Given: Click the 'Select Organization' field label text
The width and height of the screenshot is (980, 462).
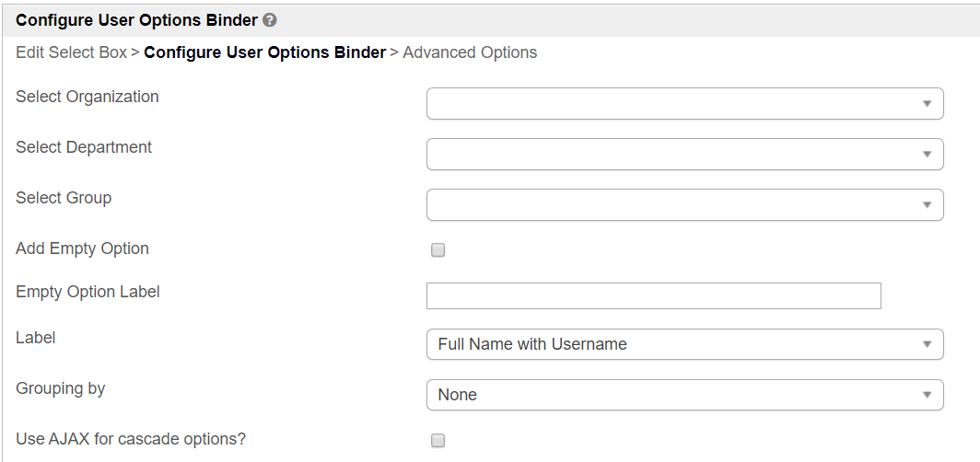Looking at the screenshot, I should coord(87,97).
